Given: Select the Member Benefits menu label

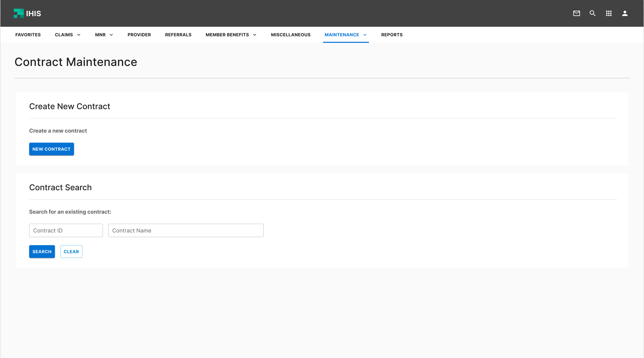Looking at the screenshot, I should pos(227,35).
